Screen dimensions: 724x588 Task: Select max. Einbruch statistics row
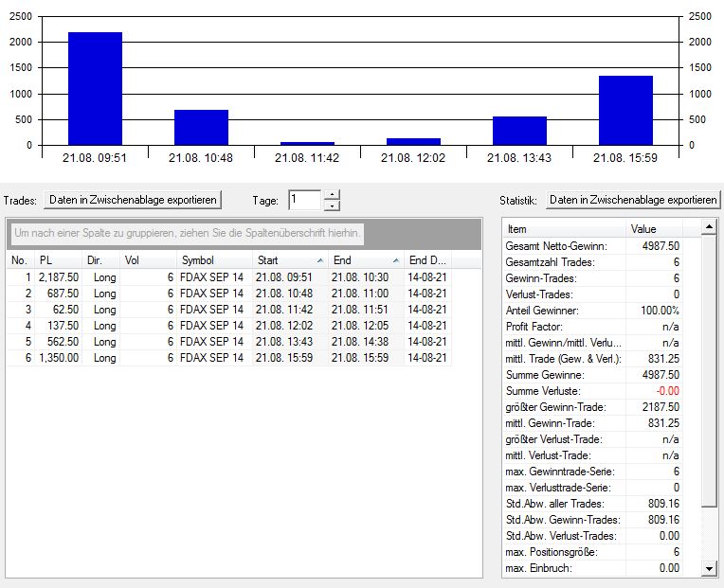click(x=593, y=568)
